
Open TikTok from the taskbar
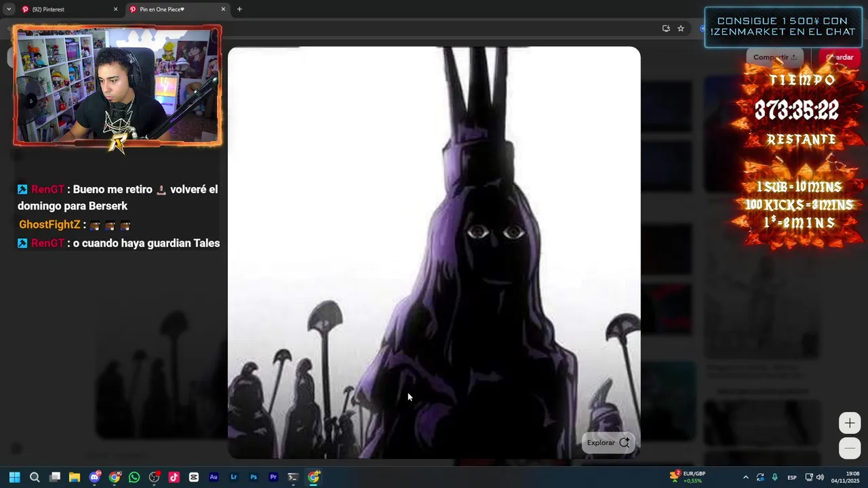coord(174,477)
